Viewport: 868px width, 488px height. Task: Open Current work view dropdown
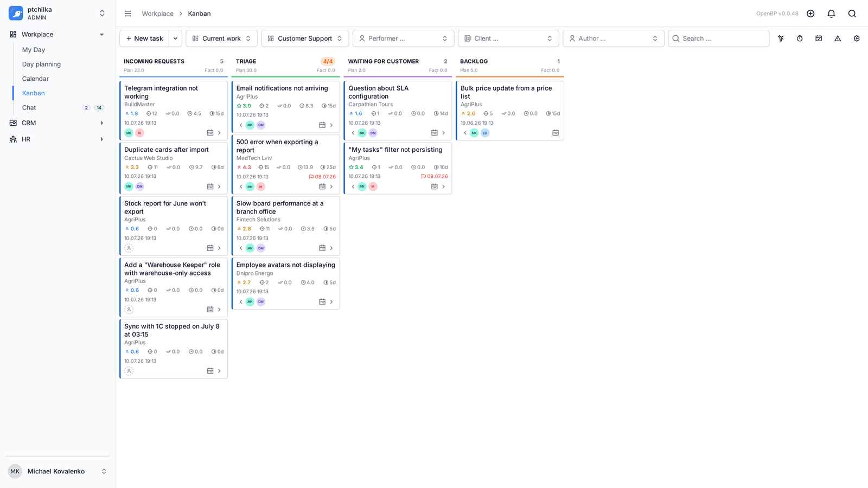pos(222,38)
